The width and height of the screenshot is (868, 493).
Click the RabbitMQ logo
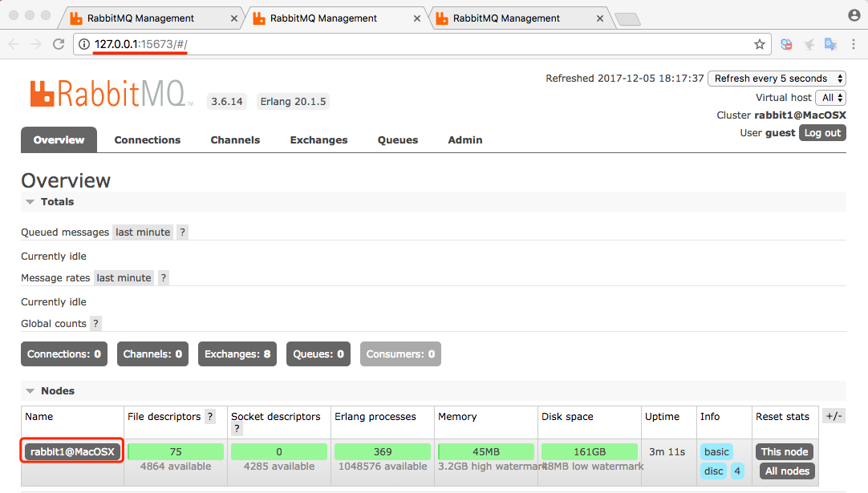coord(111,93)
